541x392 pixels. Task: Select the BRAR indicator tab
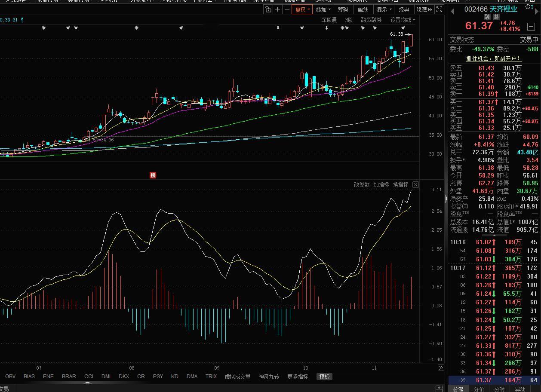(x=69, y=377)
